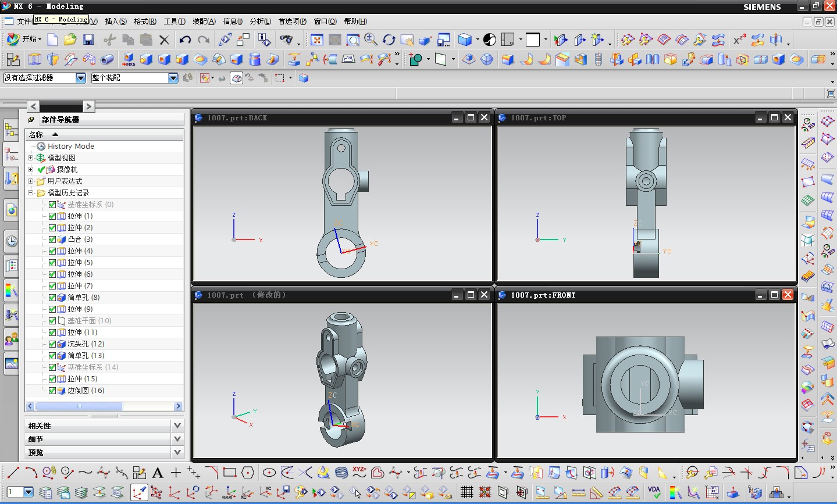Screen dimensions: 837x504
Task: Toggle the 拉伸 (15) feature checkbox
Action: pos(52,379)
